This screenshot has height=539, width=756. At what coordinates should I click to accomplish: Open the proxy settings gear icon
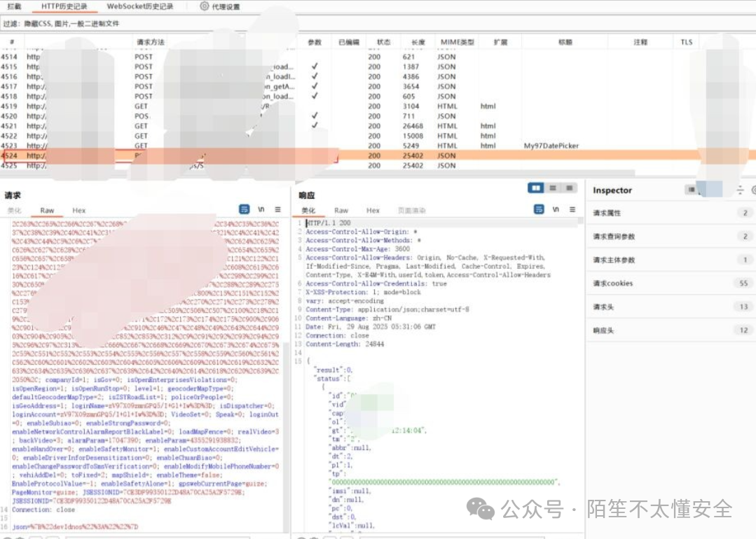(203, 6)
